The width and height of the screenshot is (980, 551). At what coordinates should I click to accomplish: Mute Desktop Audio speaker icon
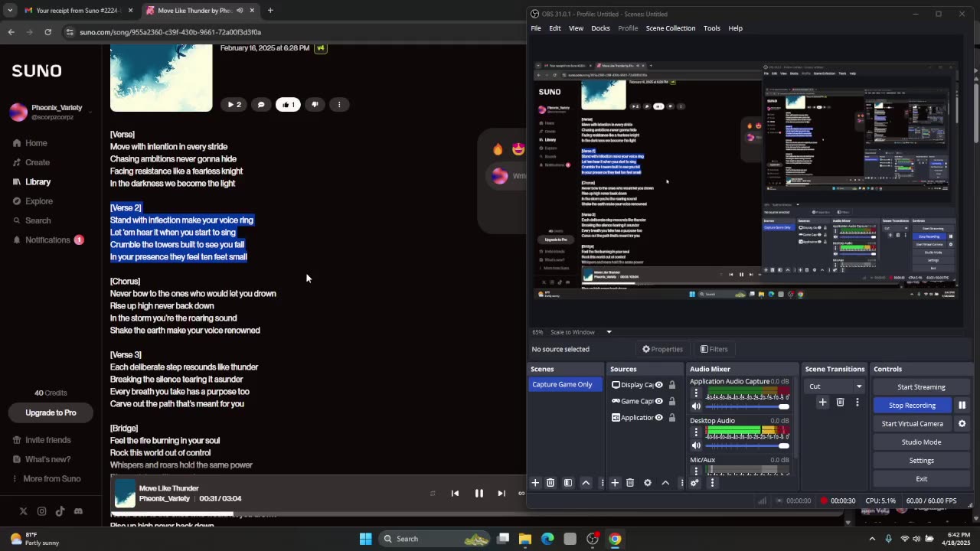coord(696,445)
